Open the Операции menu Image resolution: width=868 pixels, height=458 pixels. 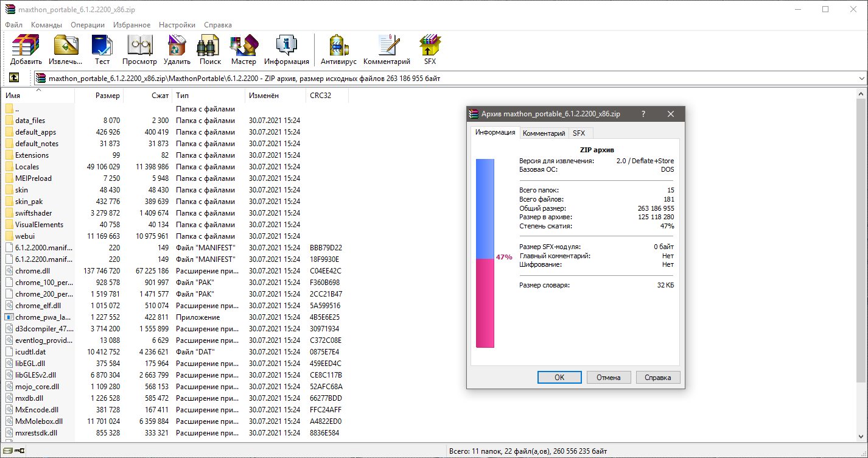pyautogui.click(x=88, y=25)
